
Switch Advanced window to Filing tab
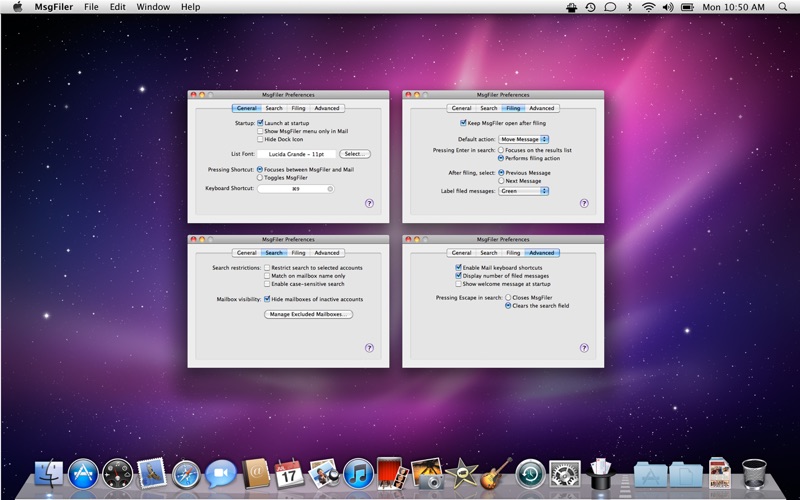point(513,253)
